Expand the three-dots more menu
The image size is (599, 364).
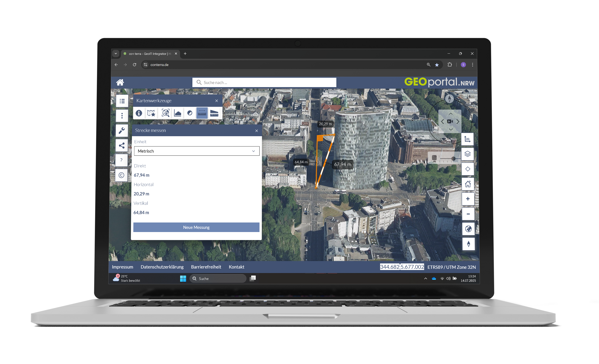122,116
